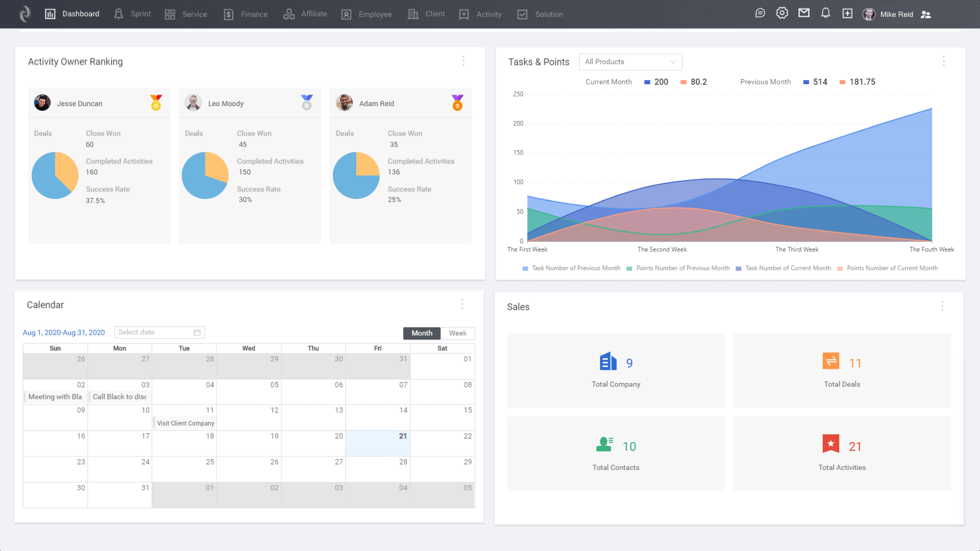Click the calendar icon in Select date field
Viewport: 980px width, 551px height.
[x=197, y=333]
